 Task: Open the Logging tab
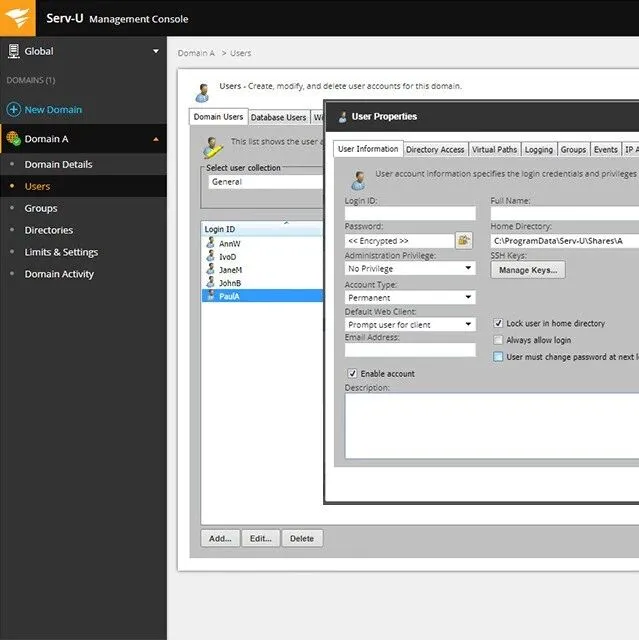pos(539,150)
